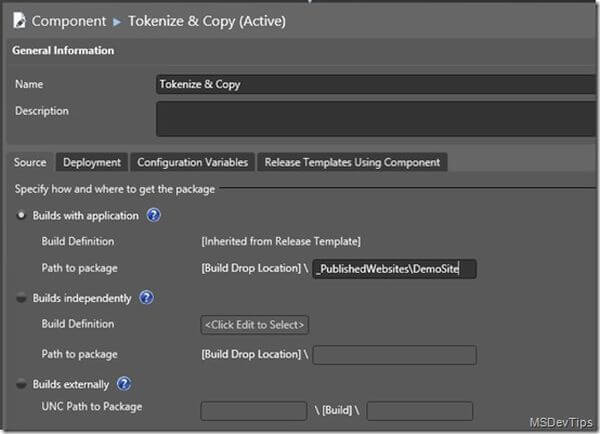Click the empty Path to package field
Screen dimensions: 600x434
coord(395,355)
